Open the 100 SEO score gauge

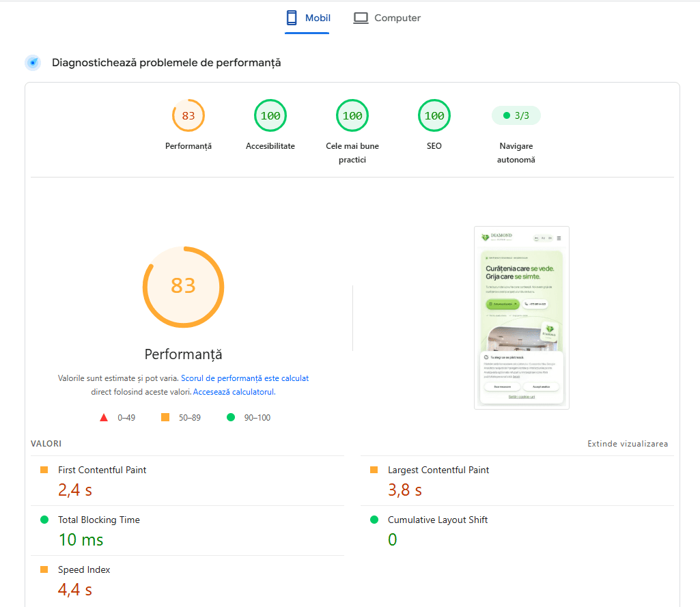click(434, 115)
